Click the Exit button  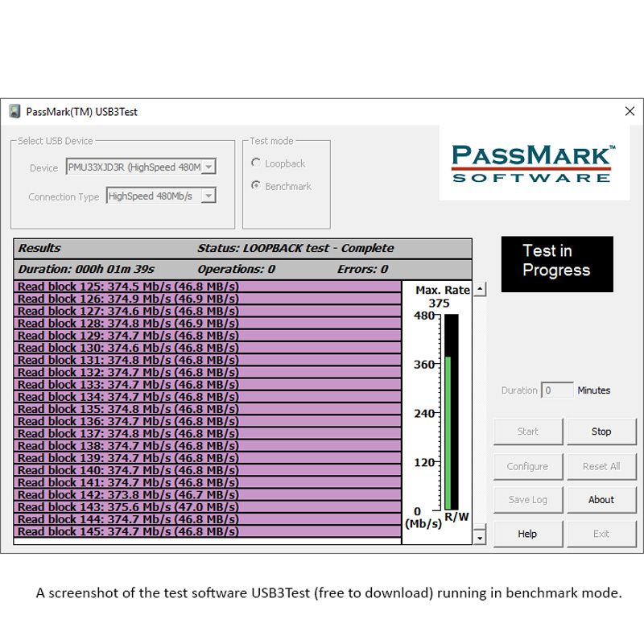601,534
